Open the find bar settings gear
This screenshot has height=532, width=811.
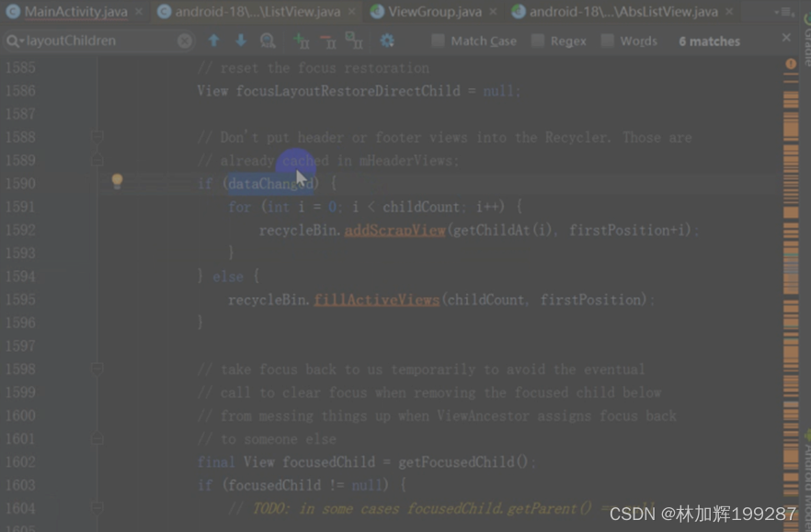[387, 40]
